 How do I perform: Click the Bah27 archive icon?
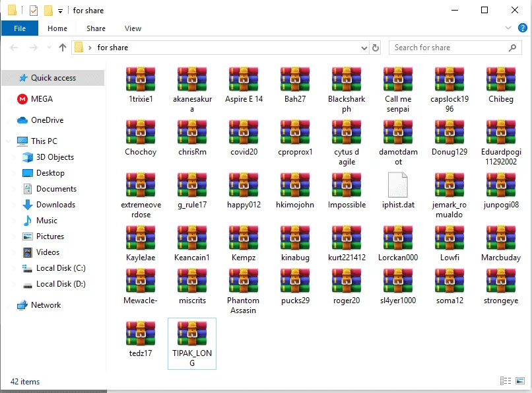[295, 80]
